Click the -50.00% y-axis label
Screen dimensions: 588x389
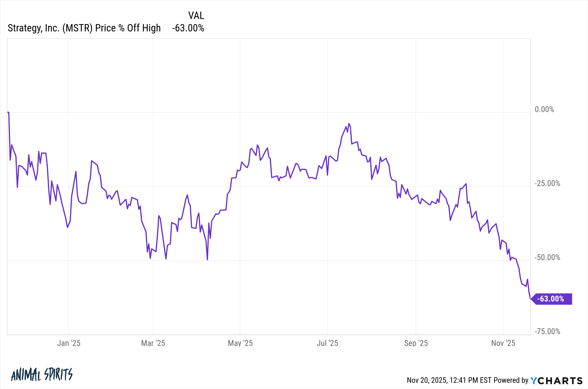[x=547, y=257]
